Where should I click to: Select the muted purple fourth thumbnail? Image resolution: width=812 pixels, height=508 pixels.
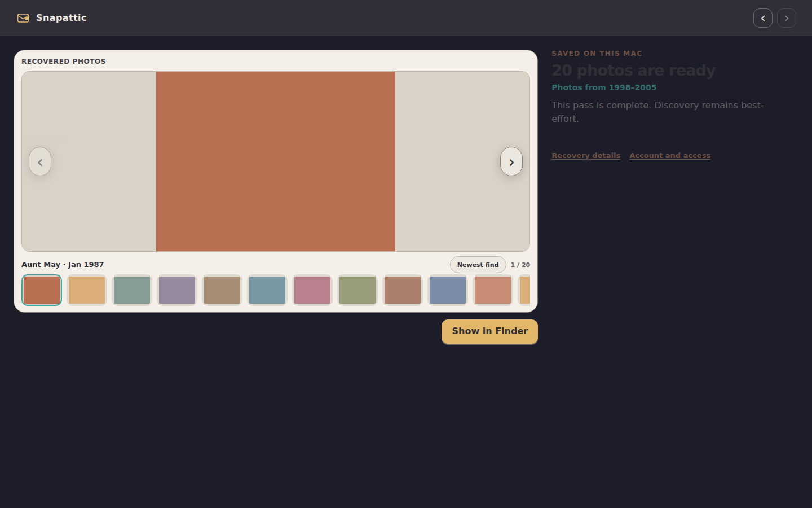click(177, 290)
